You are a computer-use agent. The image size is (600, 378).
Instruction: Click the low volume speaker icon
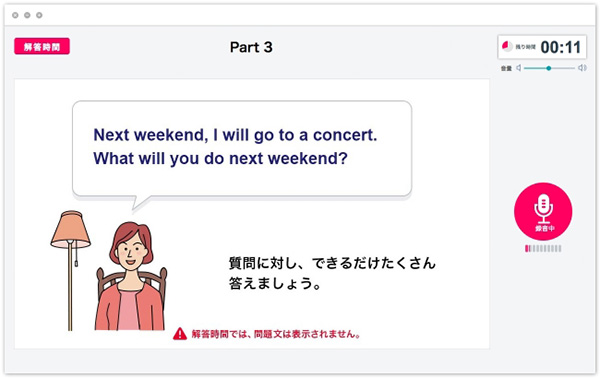[518, 68]
